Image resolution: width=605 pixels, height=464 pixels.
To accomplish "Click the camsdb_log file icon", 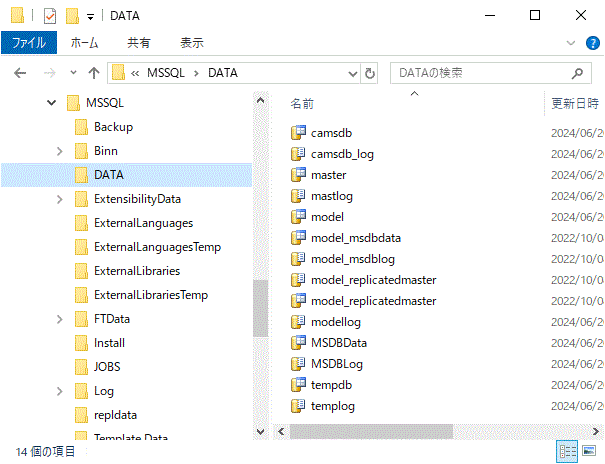I will coord(298,154).
